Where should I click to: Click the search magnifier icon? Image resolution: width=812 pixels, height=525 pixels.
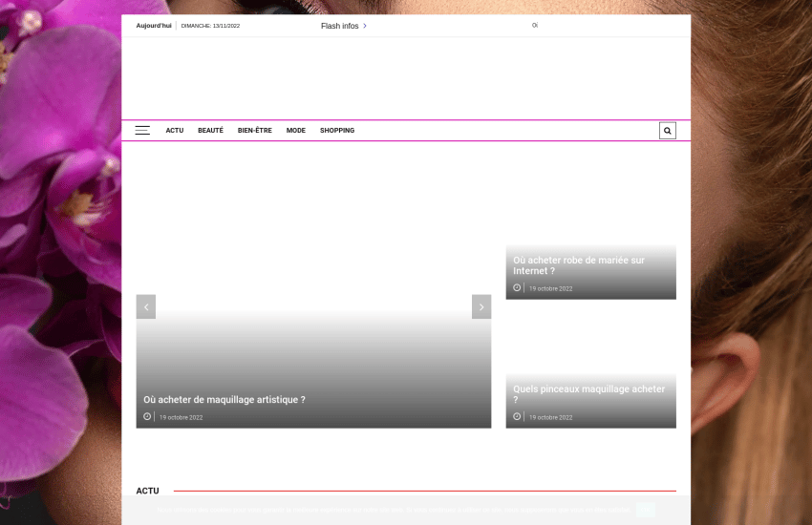click(667, 131)
